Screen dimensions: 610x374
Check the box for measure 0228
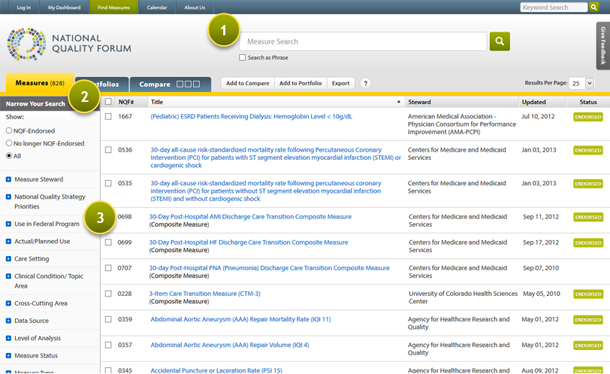point(109,294)
